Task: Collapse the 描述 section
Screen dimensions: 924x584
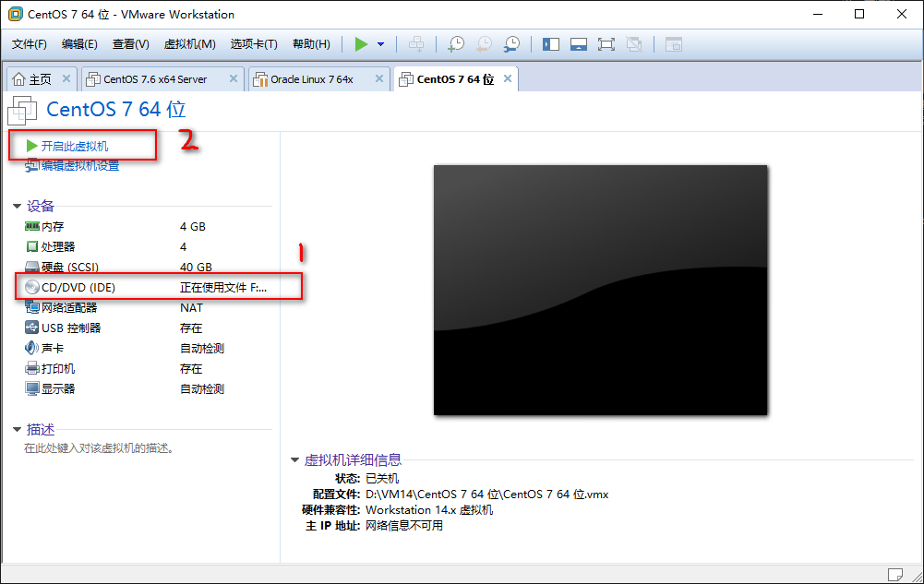Action: pos(18,430)
